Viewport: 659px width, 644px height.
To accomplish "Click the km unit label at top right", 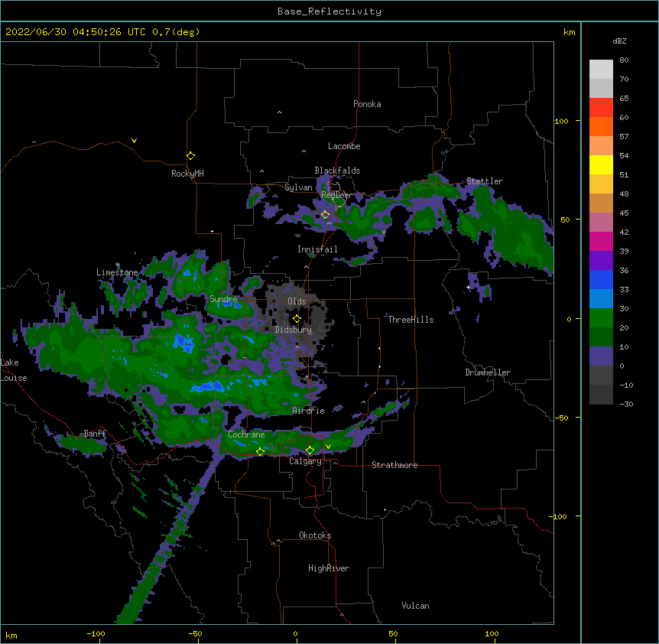I will [x=570, y=32].
